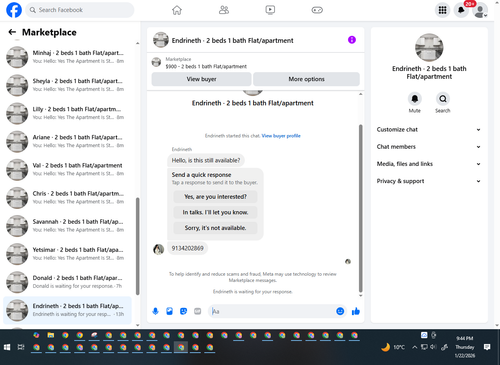Open the Gaming controller icon
The height and width of the screenshot is (365, 500).
pos(317,10)
